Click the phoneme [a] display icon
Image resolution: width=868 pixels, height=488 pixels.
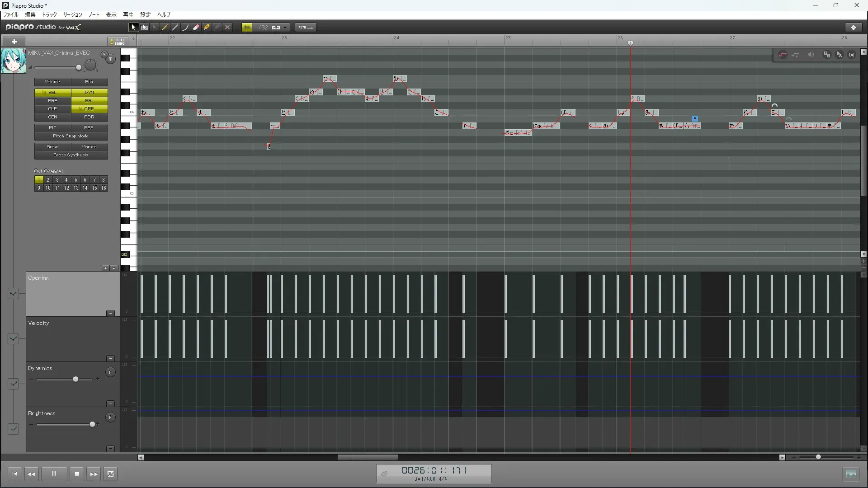pos(852,55)
